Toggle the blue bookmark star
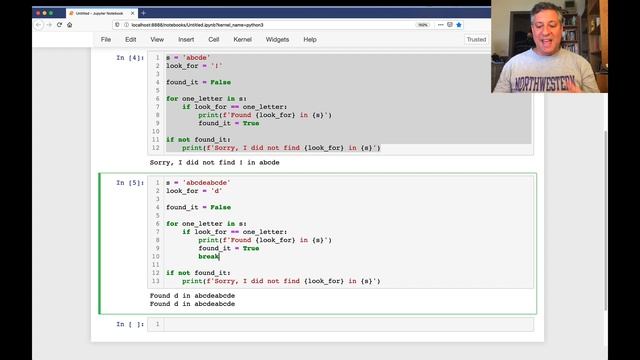The image size is (640, 360). tap(459, 25)
